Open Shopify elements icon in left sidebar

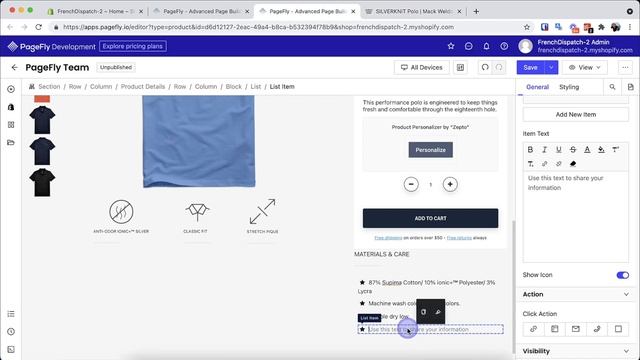pos(11,107)
